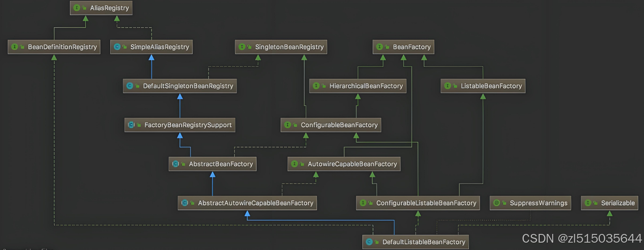Click AutowireCapableBeanFactory node label

(352, 164)
